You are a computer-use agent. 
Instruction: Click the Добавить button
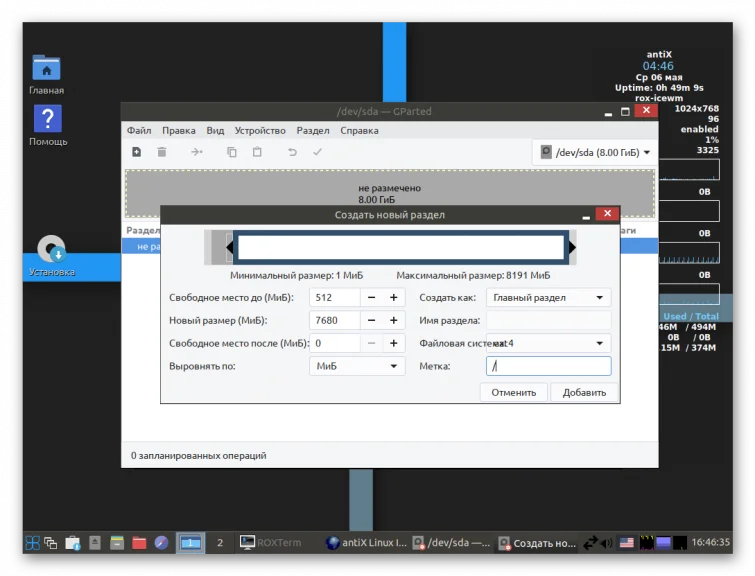tap(584, 393)
